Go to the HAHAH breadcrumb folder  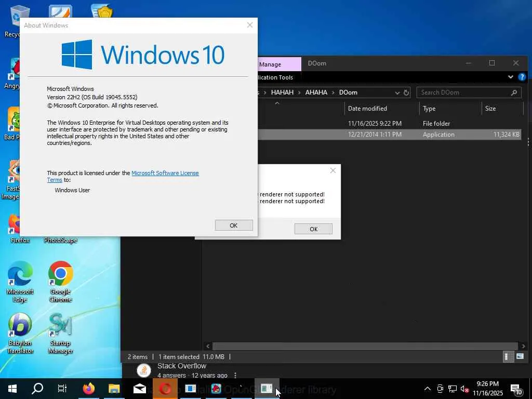coord(282,92)
